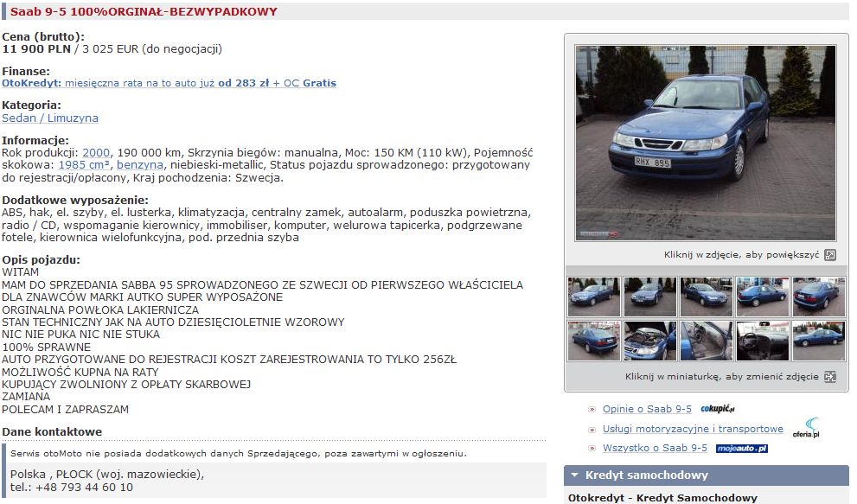Open Wszystko o Saab 9-5 link

pyautogui.click(x=655, y=449)
